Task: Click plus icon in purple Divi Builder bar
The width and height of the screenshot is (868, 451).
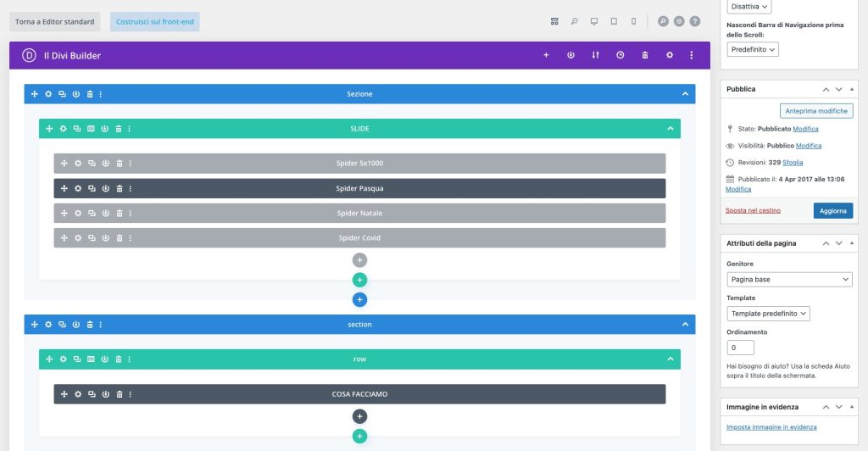Action: point(546,55)
